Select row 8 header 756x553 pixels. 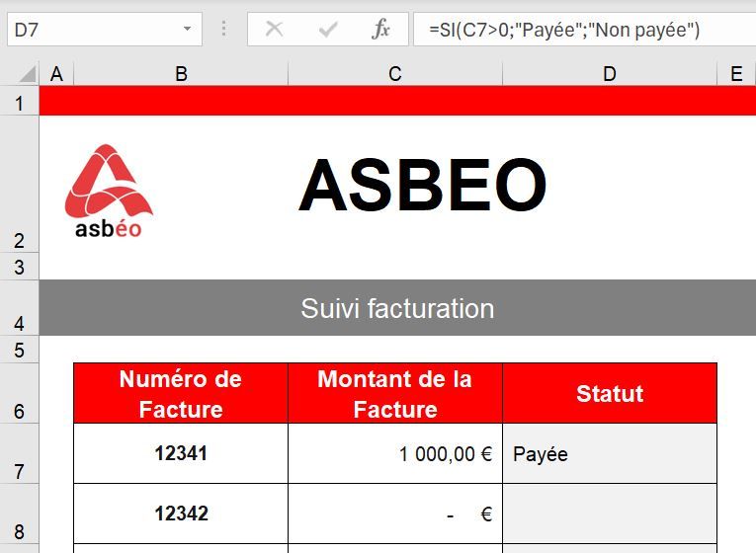click(x=20, y=513)
